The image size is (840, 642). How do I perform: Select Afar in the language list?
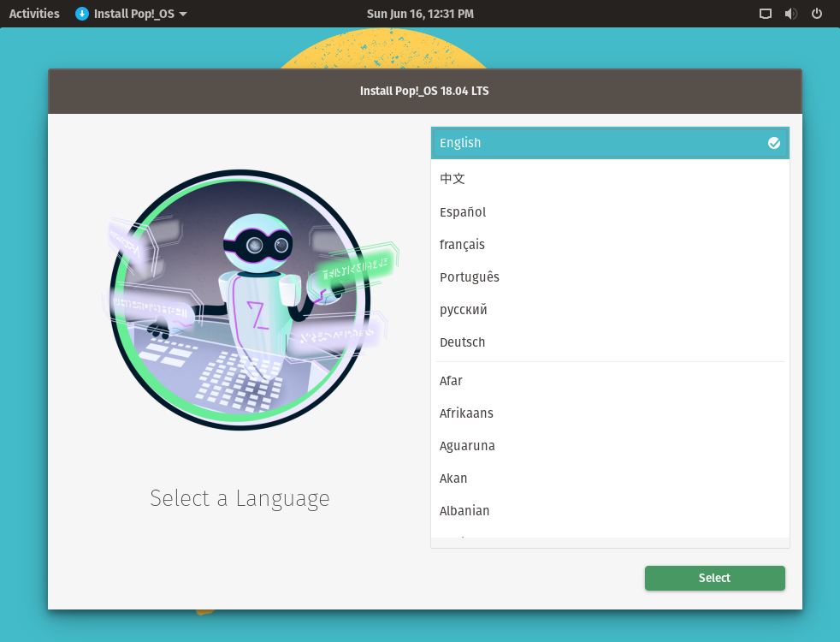click(x=610, y=381)
